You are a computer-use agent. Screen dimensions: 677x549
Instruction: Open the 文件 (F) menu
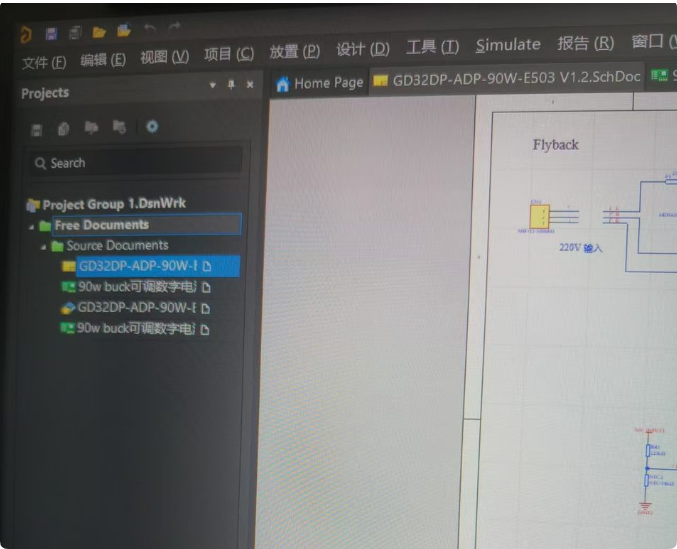pos(44,63)
